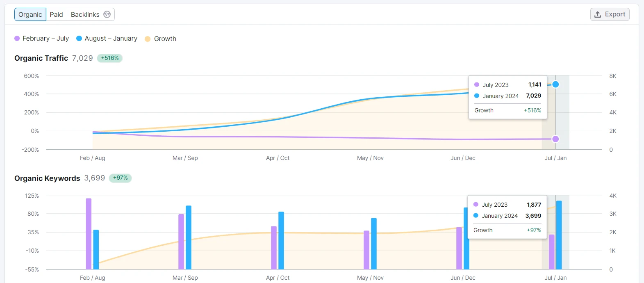
Task: Click the Jun / Dec label under keywords chart
Action: coord(463,278)
